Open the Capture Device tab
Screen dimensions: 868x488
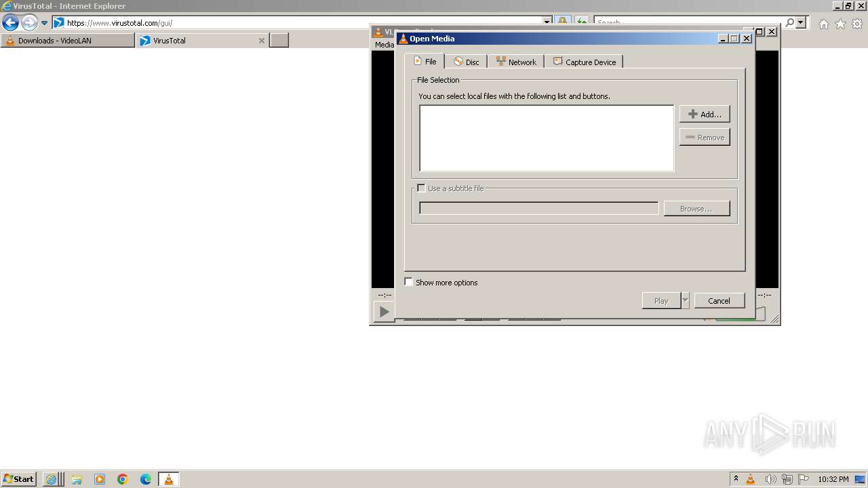(x=584, y=62)
